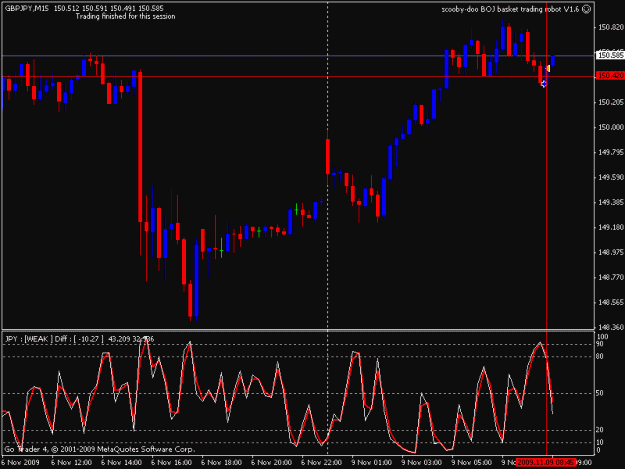
Task: Click the '6 Nov 16:00' time axis label
Action: click(171, 463)
